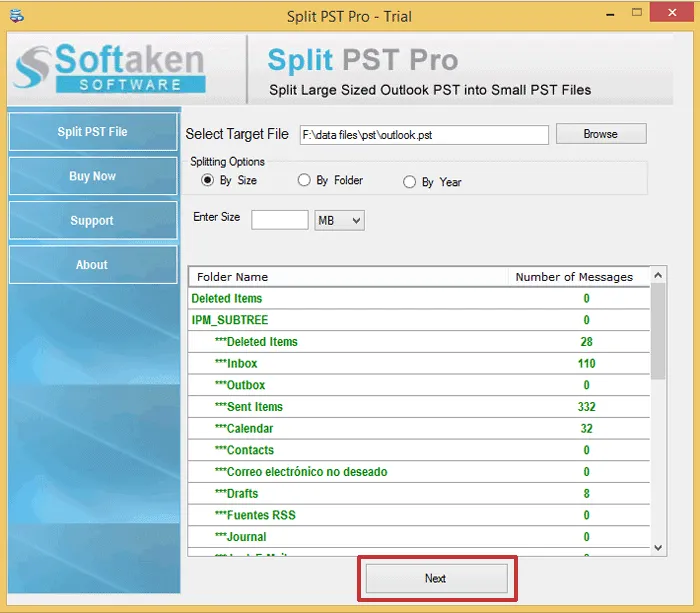Screen dimensions: 700x613
Task: Select the ***Correo electrónico no deseado row
Action: coord(419,472)
